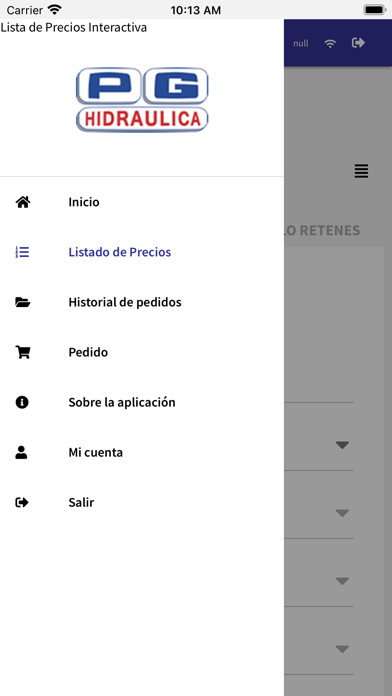
Task: Open Listado de Precios
Action: (142, 252)
